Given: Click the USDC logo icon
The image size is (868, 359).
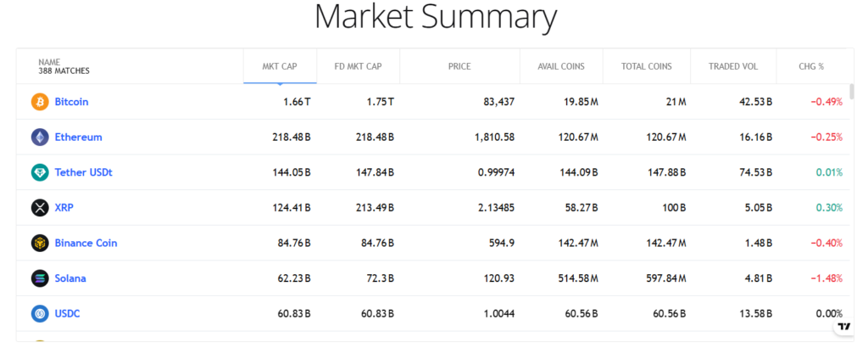Looking at the screenshot, I should tap(40, 313).
